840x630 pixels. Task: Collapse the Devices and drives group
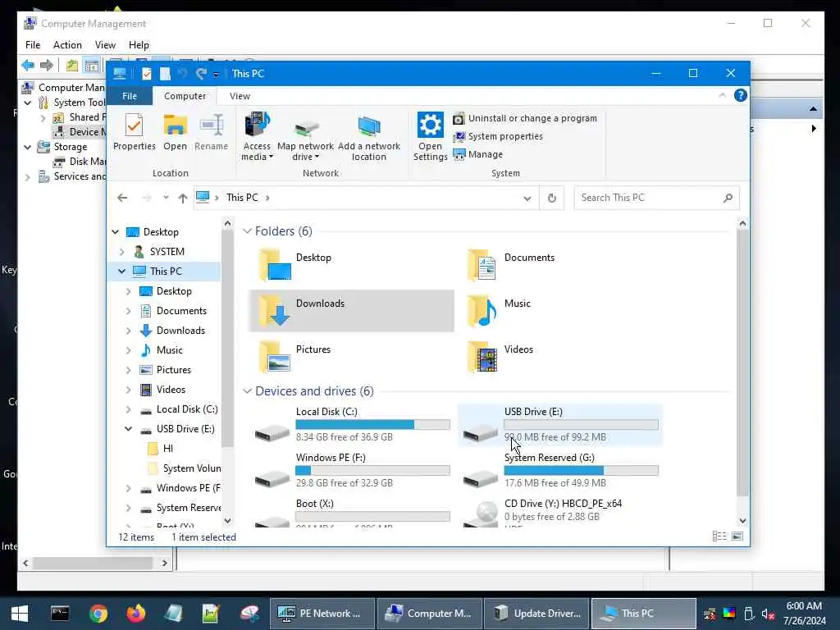247,391
